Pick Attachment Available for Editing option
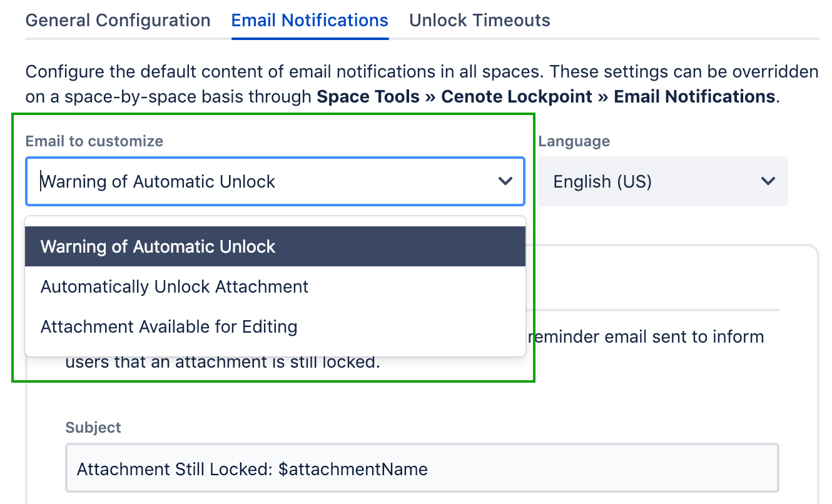This screenshot has height=504, width=832. click(169, 326)
